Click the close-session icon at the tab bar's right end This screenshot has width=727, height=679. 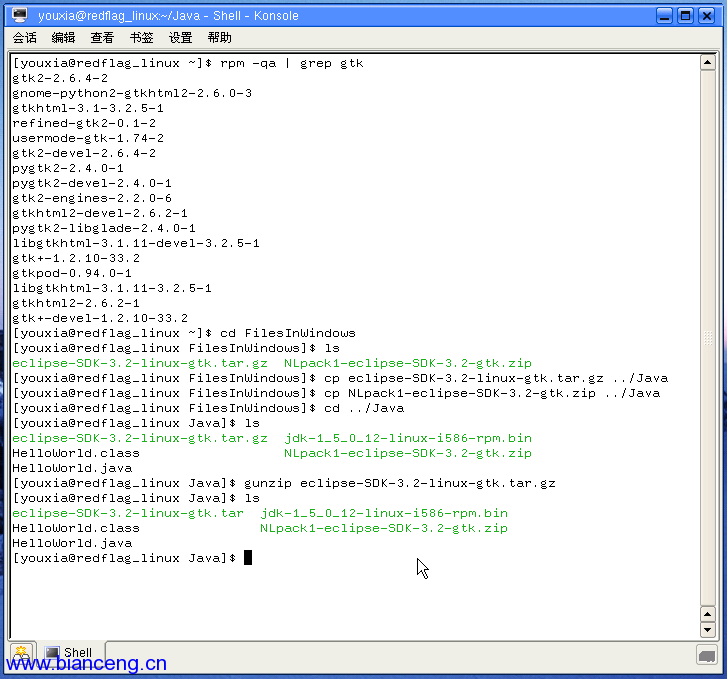(x=707, y=656)
